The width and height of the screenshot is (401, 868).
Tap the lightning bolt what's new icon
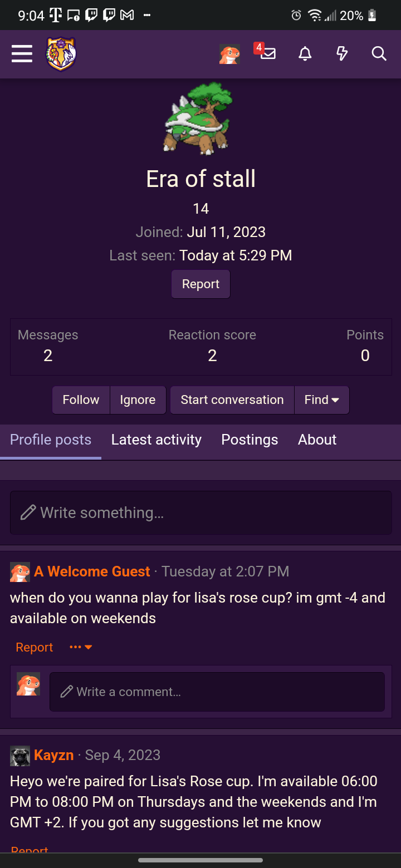point(342,54)
